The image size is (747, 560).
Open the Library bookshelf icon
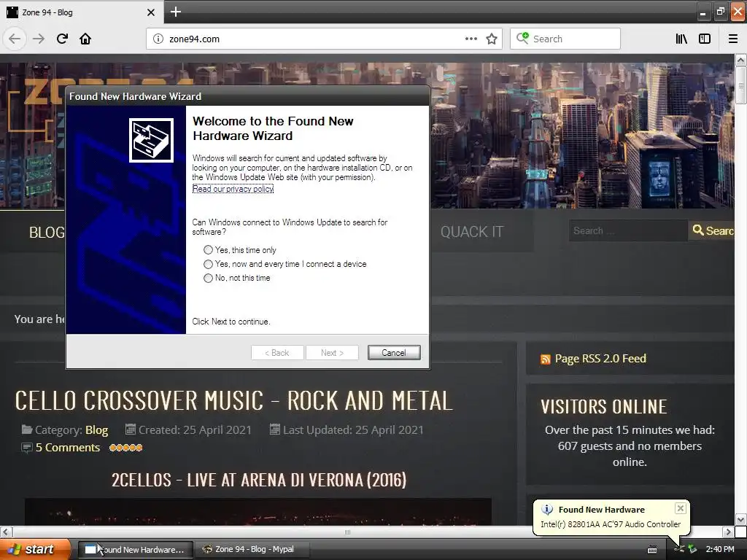[681, 39]
